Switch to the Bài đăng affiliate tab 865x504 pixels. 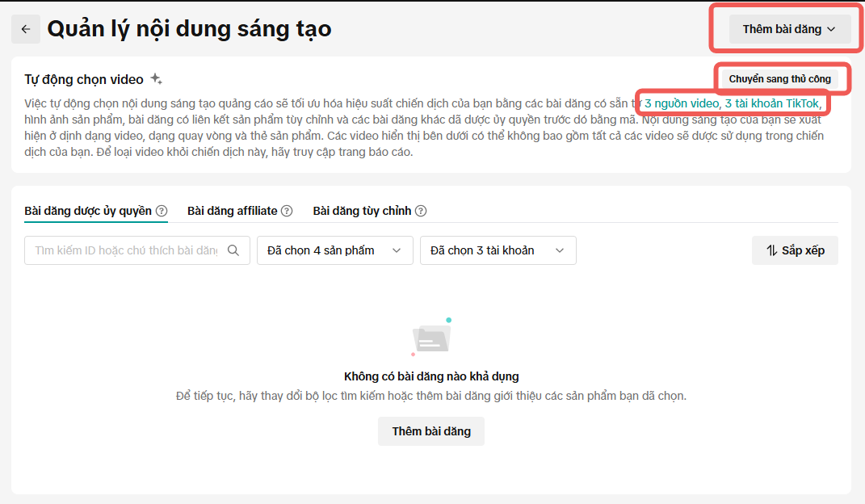pyautogui.click(x=232, y=211)
